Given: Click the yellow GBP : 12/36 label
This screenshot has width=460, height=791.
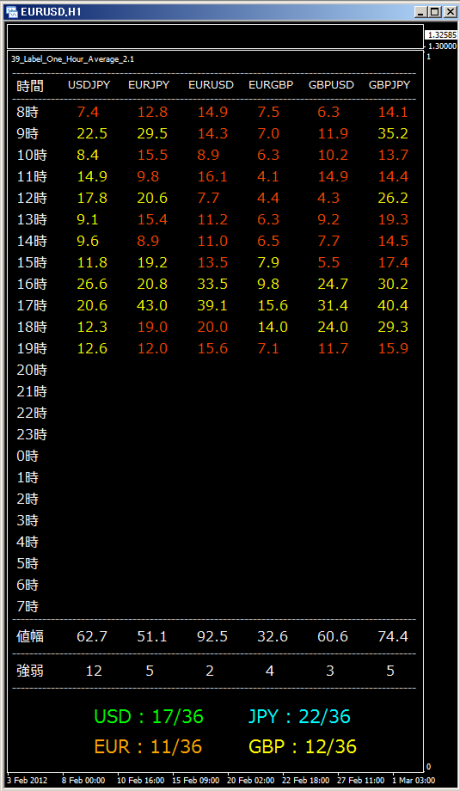Looking at the screenshot, I should (x=303, y=746).
